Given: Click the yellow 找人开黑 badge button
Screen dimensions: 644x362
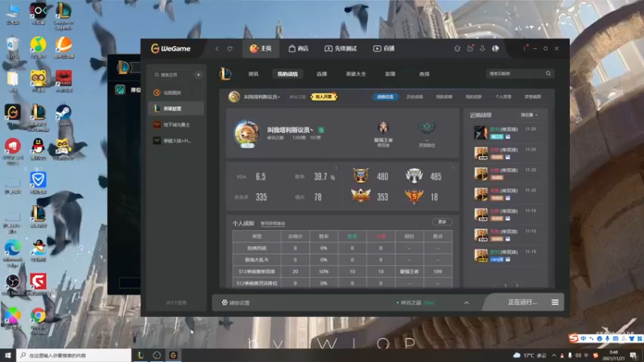Looking at the screenshot, I should click(x=324, y=97).
